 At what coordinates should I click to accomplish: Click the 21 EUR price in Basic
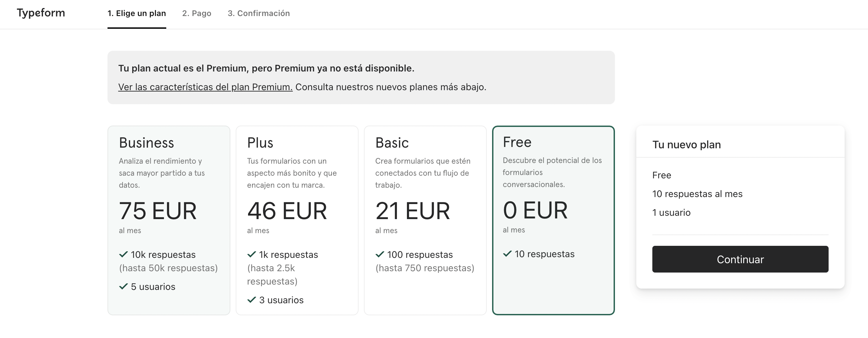pos(412,211)
